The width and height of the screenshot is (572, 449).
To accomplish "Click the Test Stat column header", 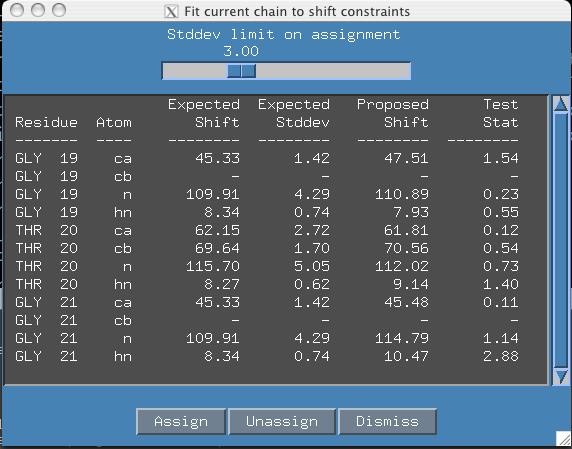I will [x=500, y=113].
